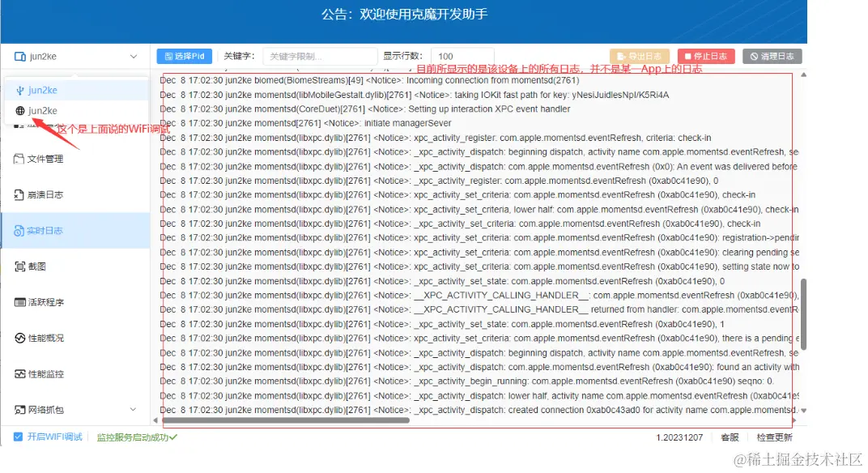Select the 'setting state now to' log line
Image resolution: width=868 pixels, height=473 pixels.
[x=479, y=266]
